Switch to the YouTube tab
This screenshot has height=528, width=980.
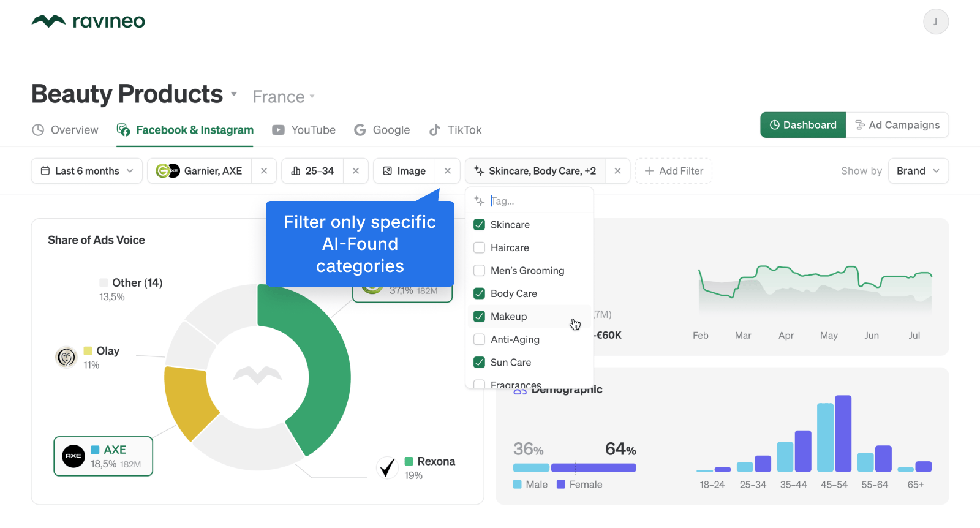[x=304, y=130]
